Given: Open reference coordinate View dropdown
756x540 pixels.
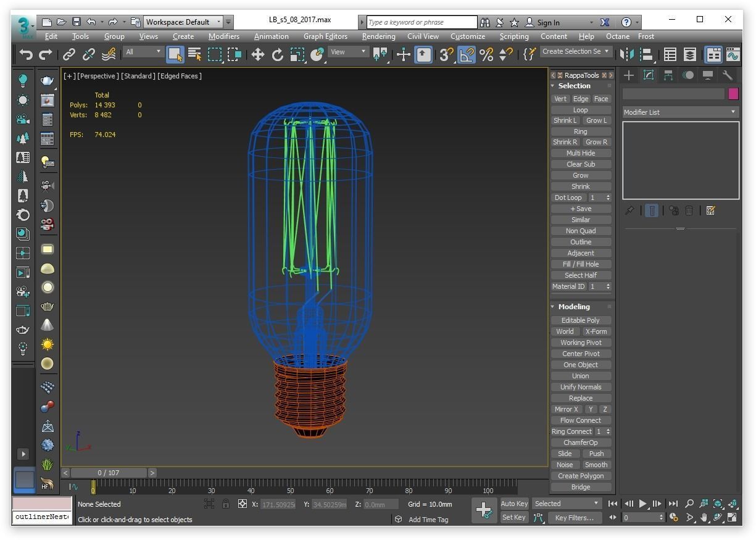Looking at the screenshot, I should coord(348,52).
